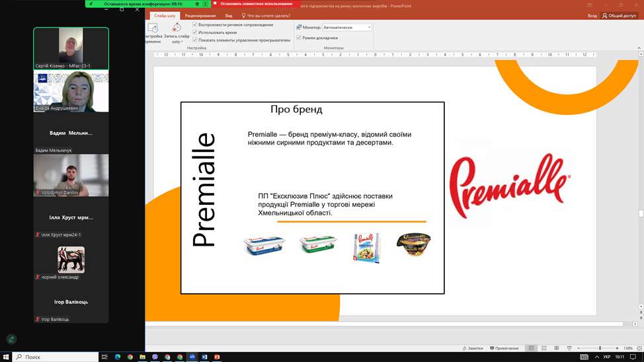Open File Explorer from the taskbar
The image size is (644, 362).
[143, 357]
